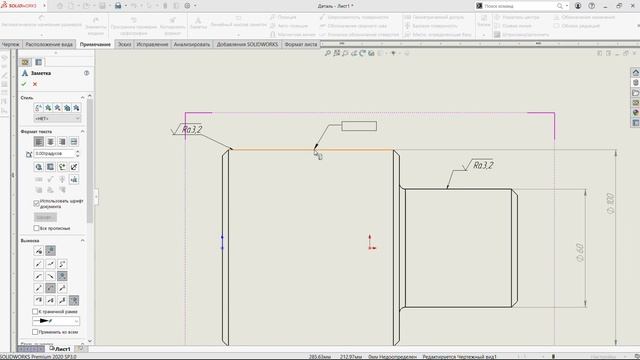Select center-align text format
The width and height of the screenshot is (640, 360).
pyautogui.click(x=50, y=142)
